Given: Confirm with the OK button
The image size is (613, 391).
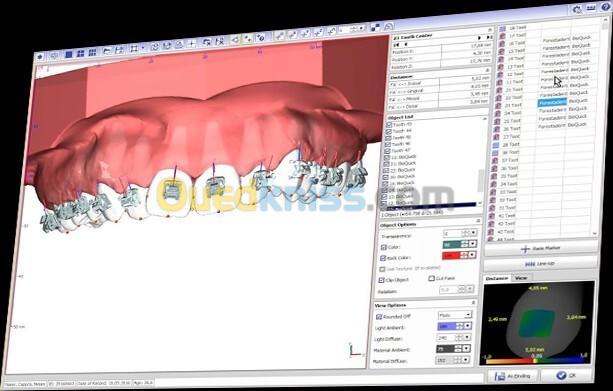Looking at the screenshot, I should (566, 375).
